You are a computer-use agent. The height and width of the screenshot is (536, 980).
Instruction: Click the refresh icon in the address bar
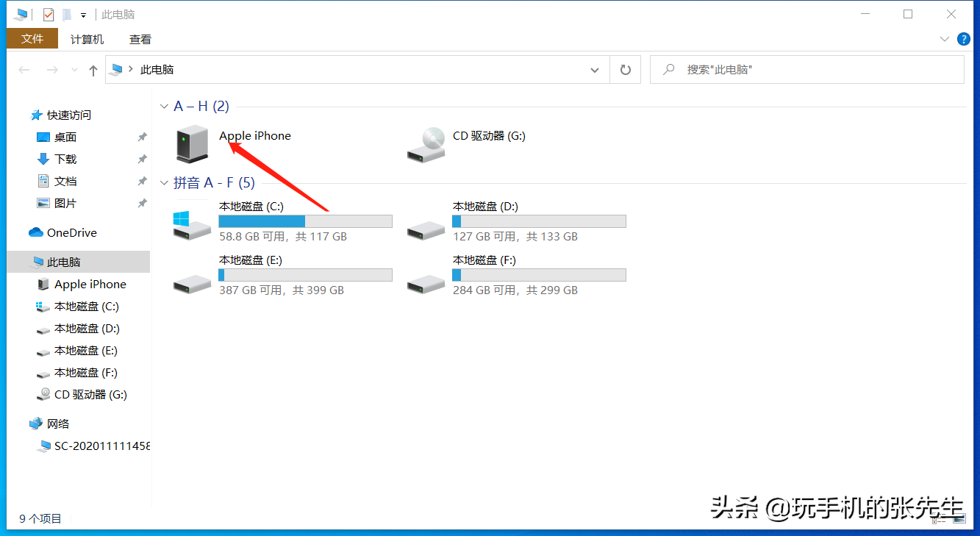624,69
